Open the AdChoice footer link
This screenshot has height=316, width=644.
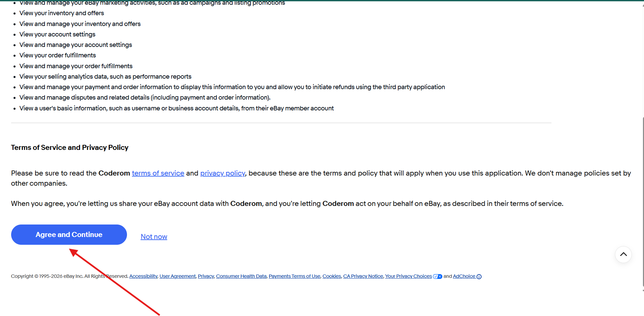(x=464, y=276)
